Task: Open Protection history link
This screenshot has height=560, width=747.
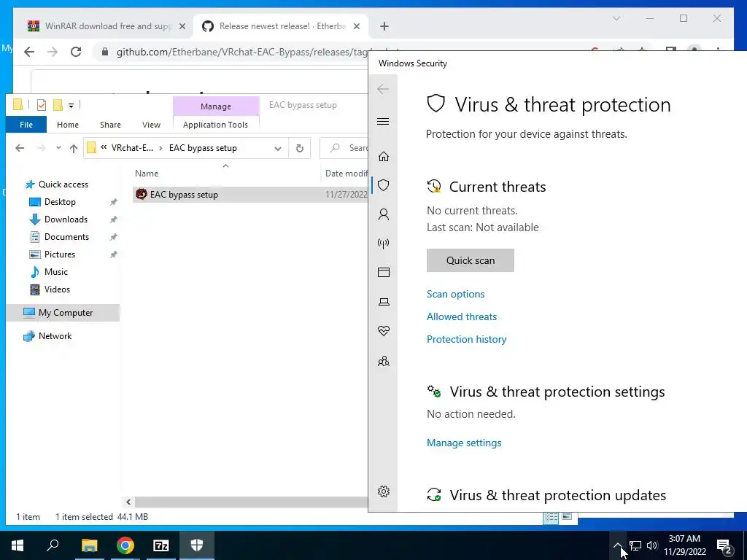Action: tap(466, 339)
